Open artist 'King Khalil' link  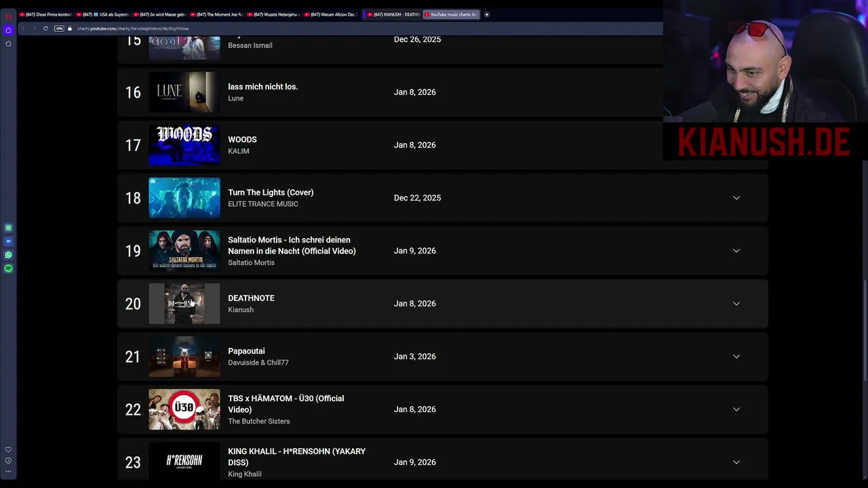coord(245,474)
